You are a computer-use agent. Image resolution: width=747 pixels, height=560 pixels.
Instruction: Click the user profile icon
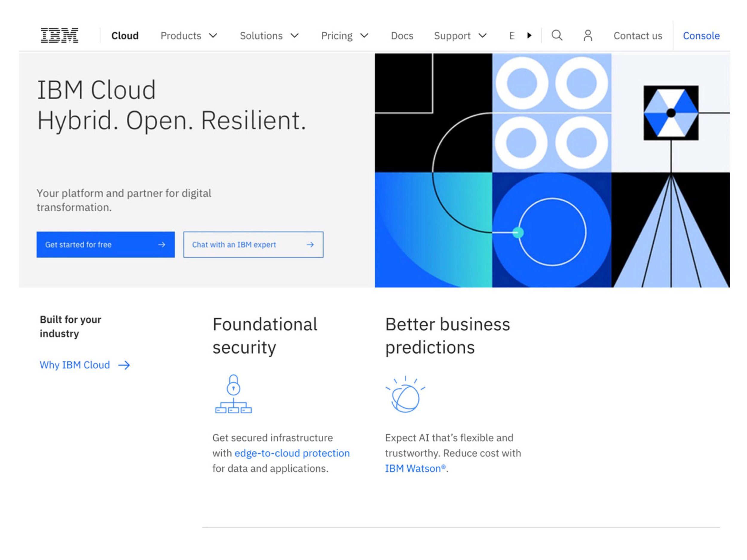tap(588, 35)
